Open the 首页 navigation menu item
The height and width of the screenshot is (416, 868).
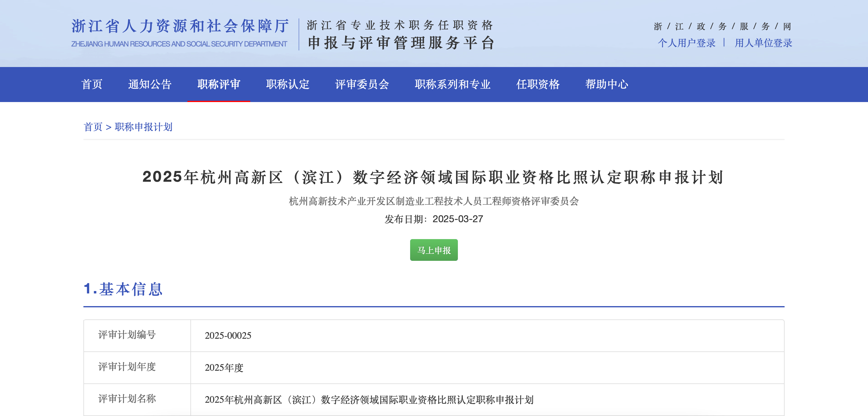(x=92, y=84)
